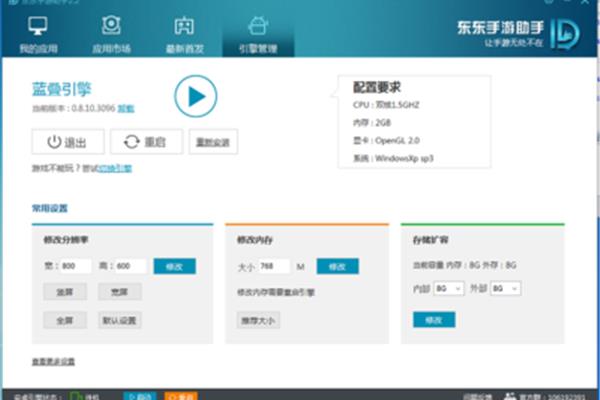Open the 最新首发 tab
600x400 pixels.
[184, 34]
